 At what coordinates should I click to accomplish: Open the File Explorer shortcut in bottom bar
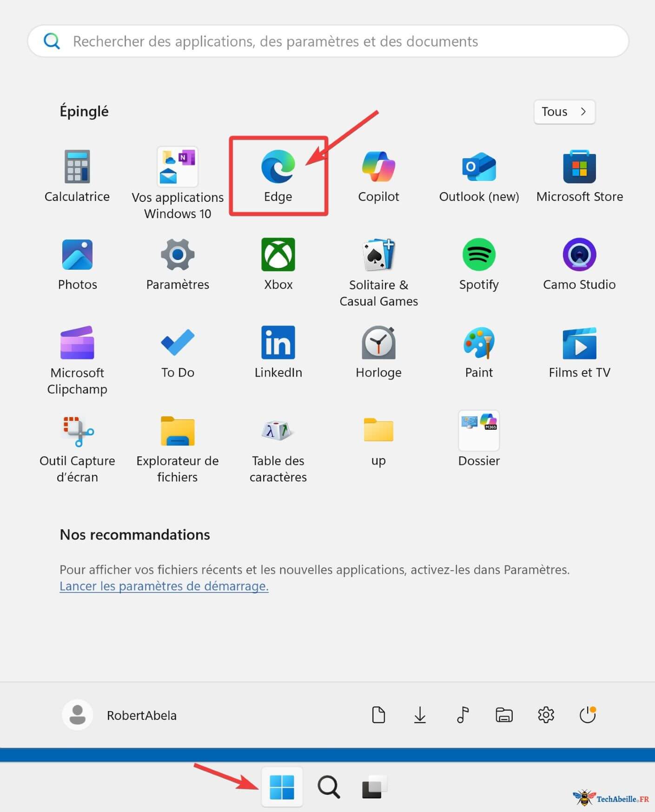[504, 715]
